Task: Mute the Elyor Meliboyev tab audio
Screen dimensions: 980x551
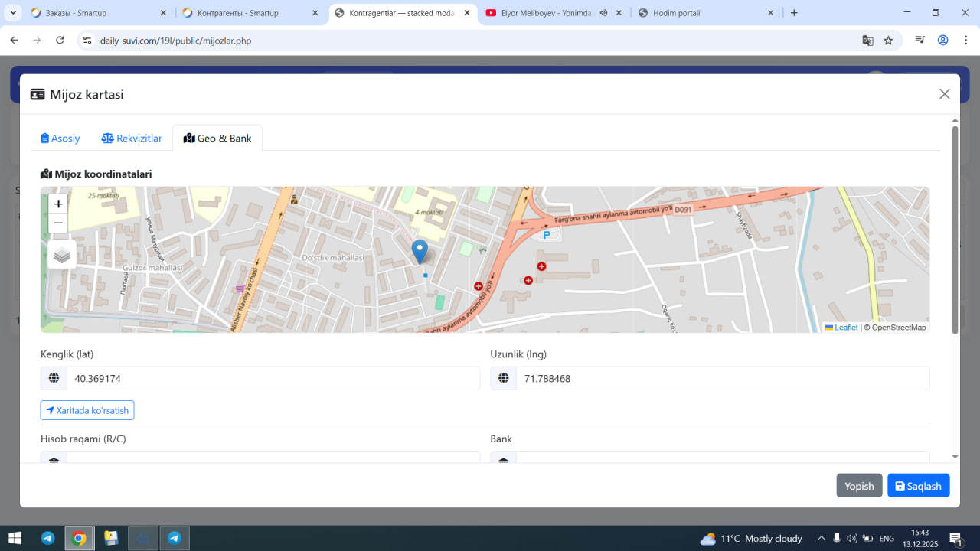Action: tap(603, 13)
